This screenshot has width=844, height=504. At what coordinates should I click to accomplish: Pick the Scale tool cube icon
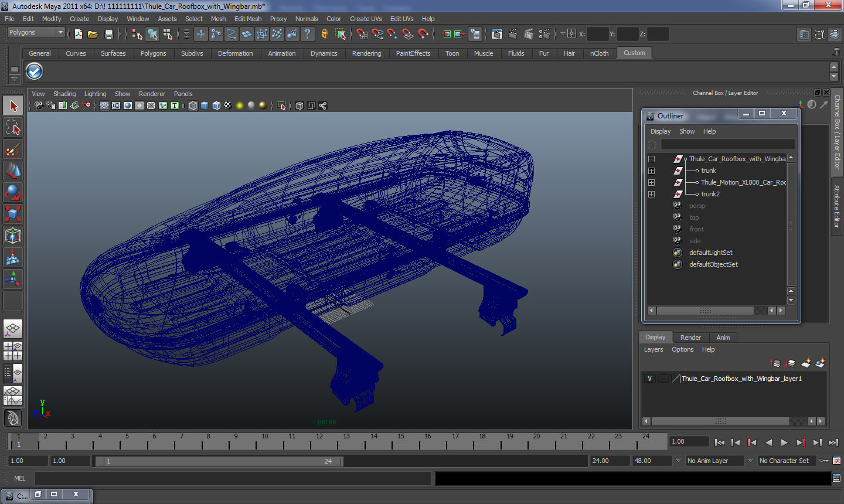point(13,214)
